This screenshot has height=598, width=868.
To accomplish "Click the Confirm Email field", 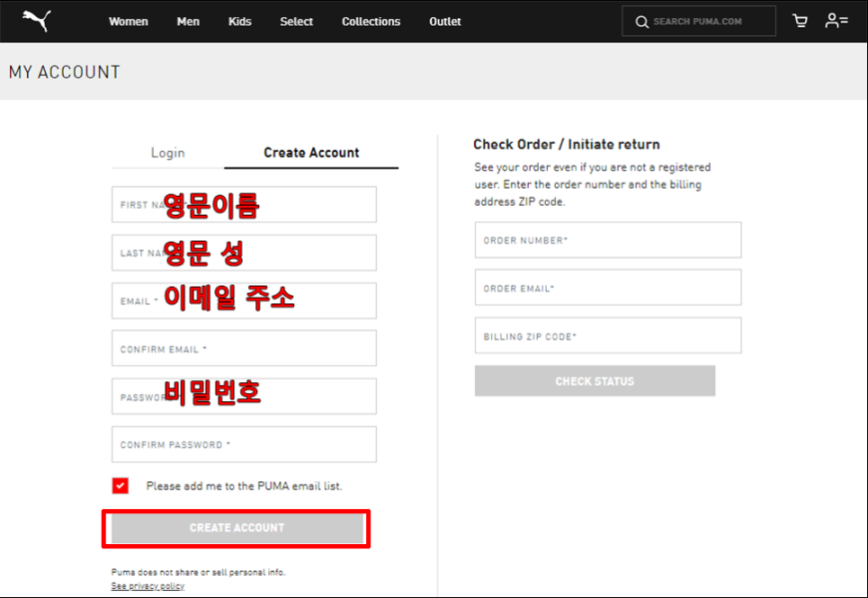I will pos(244,348).
